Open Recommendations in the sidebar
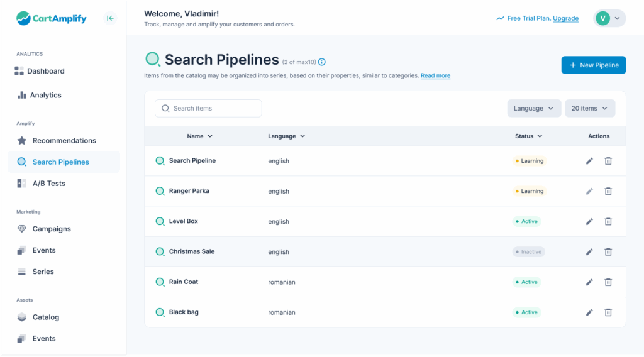Viewport: 644px width, 357px height. pos(64,141)
